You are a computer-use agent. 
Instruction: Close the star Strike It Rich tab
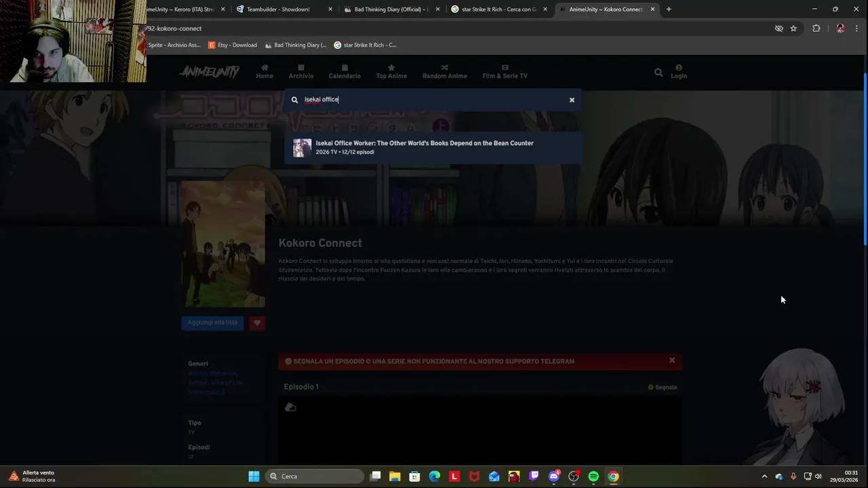tap(545, 9)
